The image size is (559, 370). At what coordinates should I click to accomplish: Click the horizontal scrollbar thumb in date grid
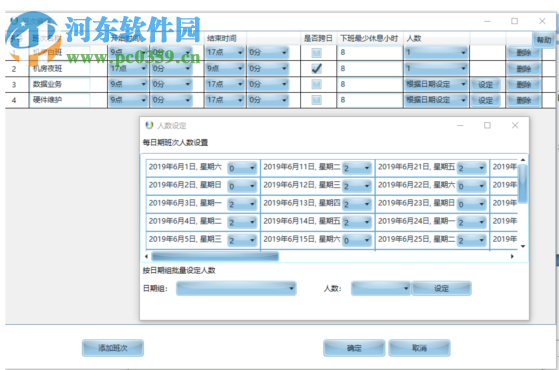point(215,256)
